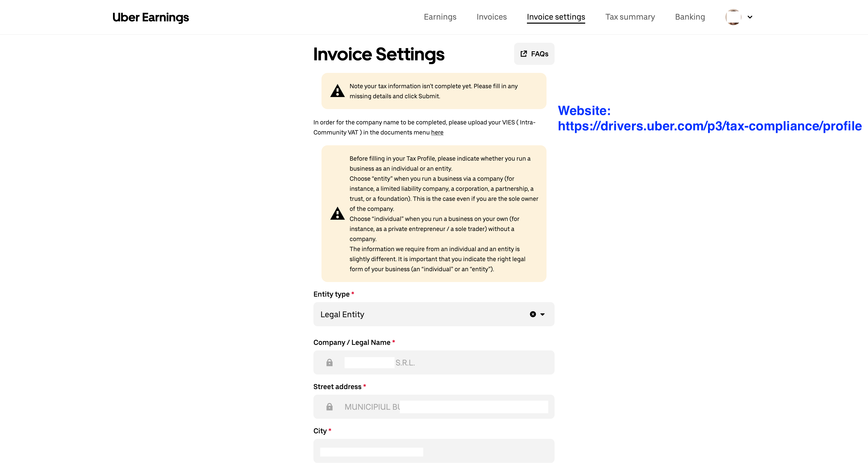Click the profile avatar picture
The height and width of the screenshot is (463, 868).
[x=733, y=17]
